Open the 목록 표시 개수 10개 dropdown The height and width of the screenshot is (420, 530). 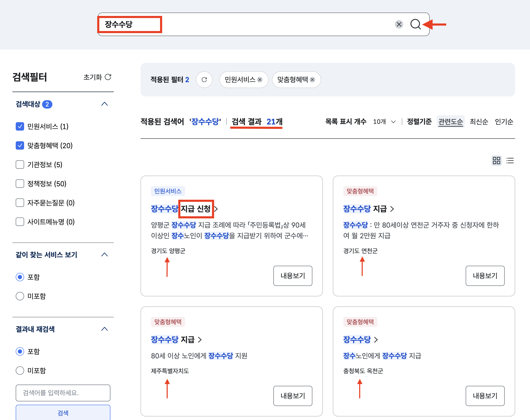click(384, 122)
